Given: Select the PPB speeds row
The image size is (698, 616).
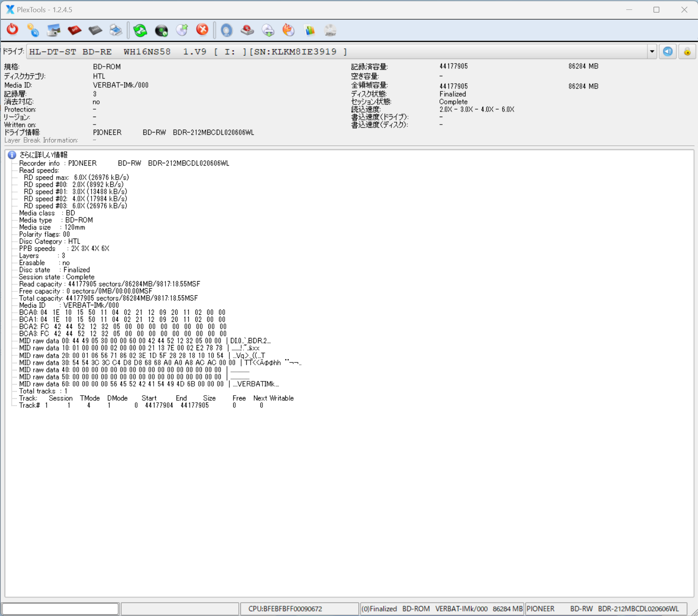Looking at the screenshot, I should [x=64, y=248].
